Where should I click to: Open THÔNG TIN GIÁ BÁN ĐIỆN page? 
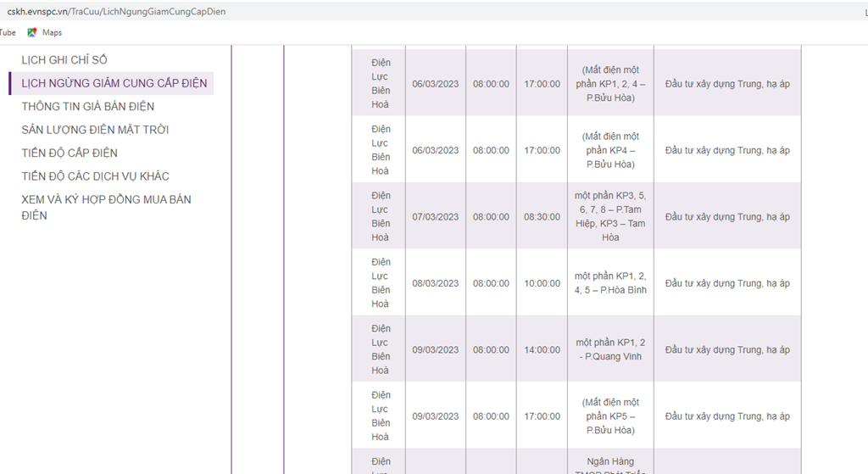point(88,106)
